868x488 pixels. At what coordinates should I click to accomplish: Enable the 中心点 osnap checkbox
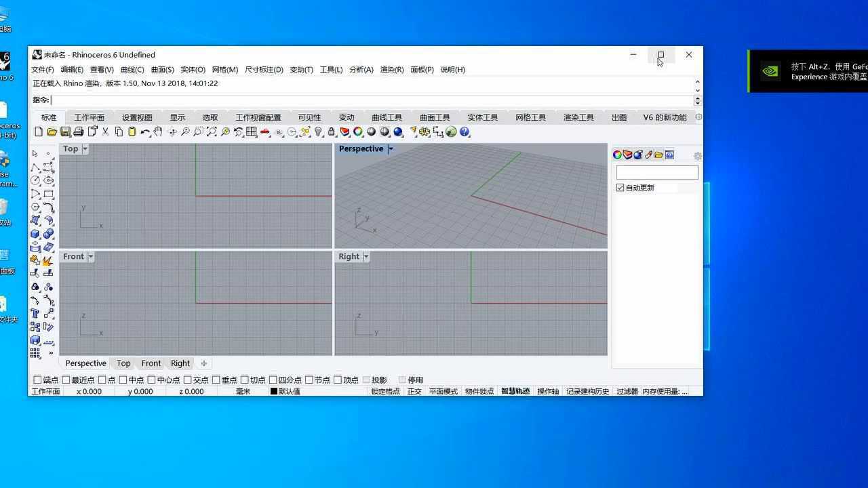coord(152,380)
